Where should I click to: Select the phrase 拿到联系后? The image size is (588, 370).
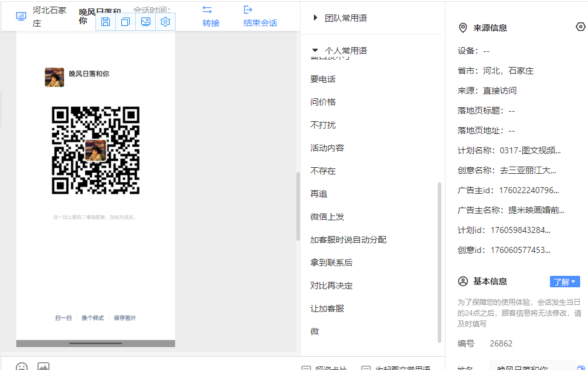click(331, 263)
